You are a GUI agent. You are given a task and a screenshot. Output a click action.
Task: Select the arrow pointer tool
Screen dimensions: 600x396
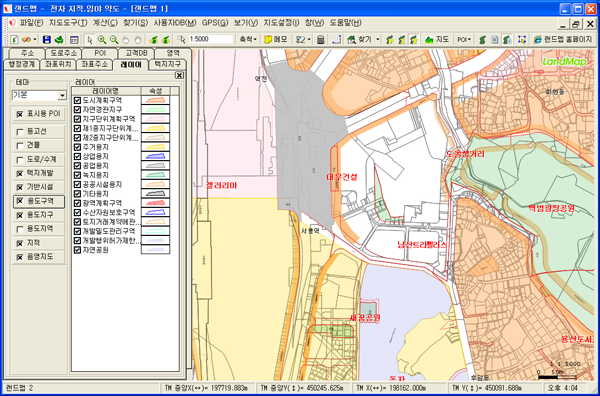point(90,39)
